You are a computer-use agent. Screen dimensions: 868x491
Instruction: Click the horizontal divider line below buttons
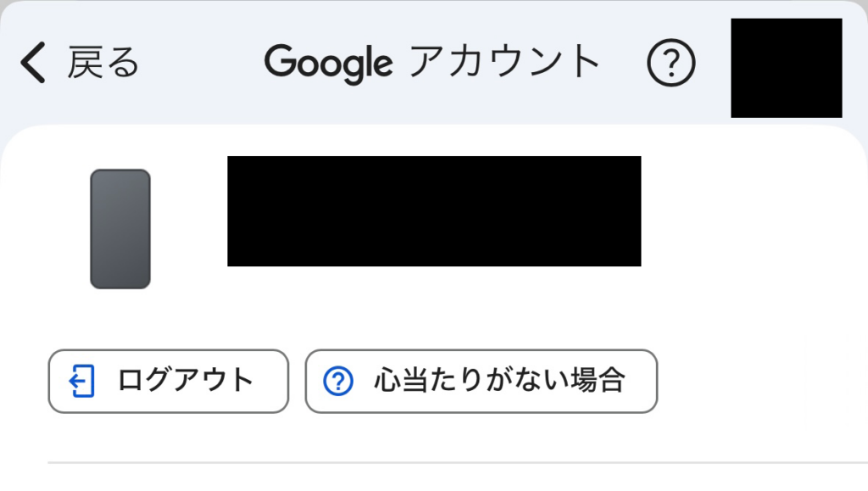click(458, 463)
